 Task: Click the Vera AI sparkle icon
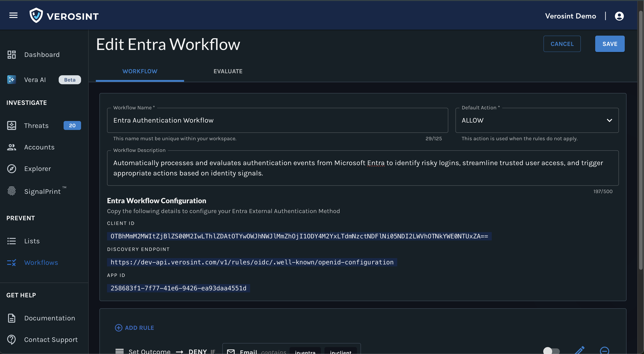(x=11, y=80)
